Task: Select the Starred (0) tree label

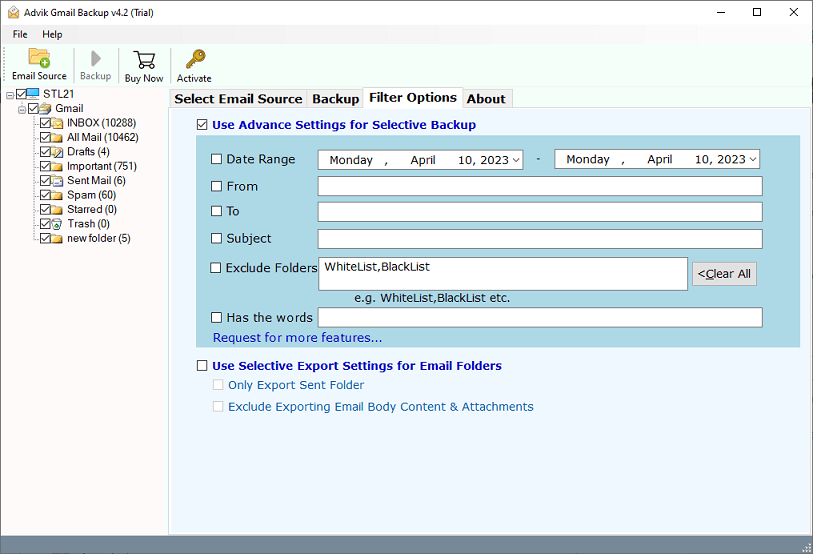Action: pos(92,210)
